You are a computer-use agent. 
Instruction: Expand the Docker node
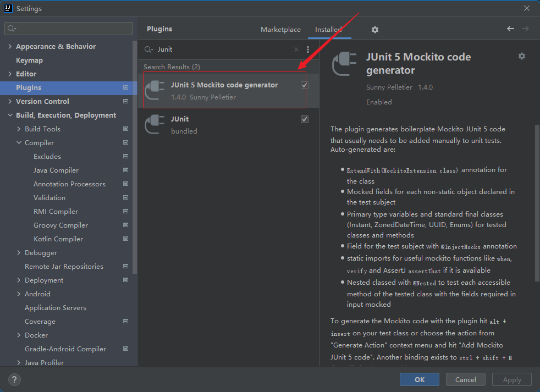click(19, 335)
